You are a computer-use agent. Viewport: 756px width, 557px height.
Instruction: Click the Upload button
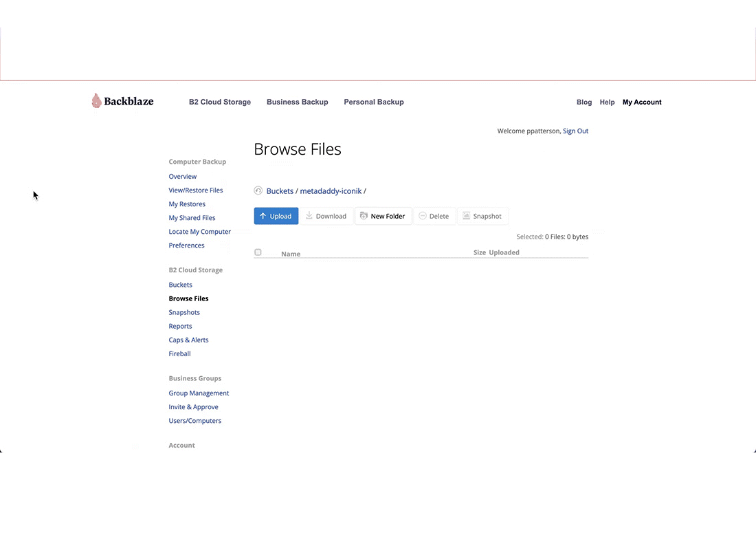(276, 216)
